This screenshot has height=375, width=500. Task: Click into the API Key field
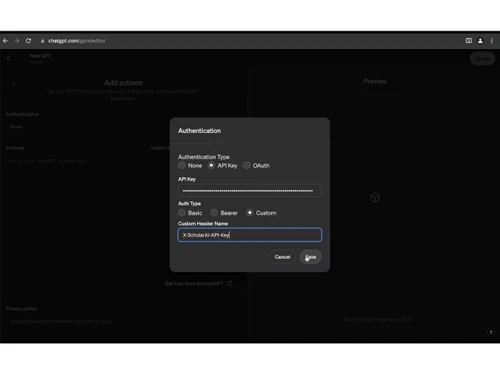point(250,191)
